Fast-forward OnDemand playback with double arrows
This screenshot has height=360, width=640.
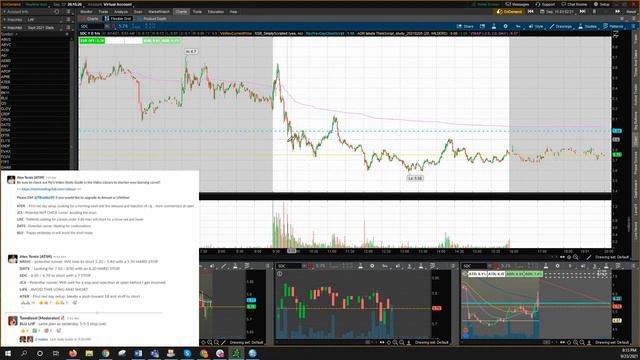coord(618,11)
